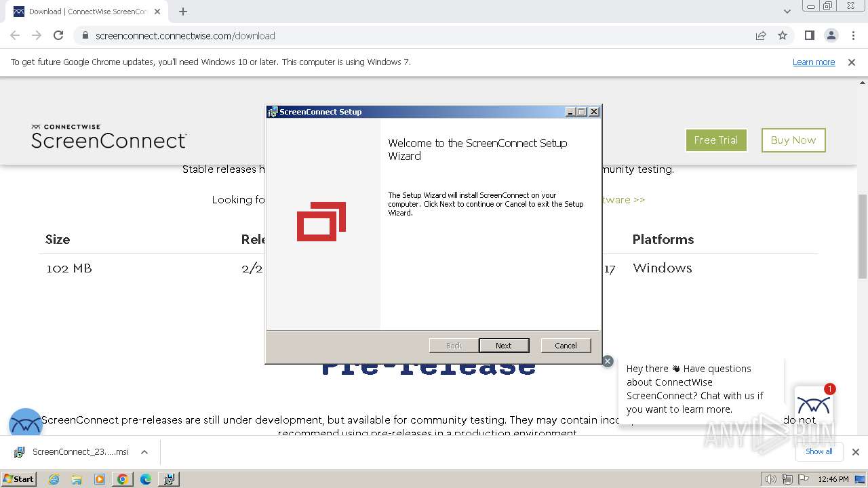Click the Buy Now button

[x=793, y=140]
